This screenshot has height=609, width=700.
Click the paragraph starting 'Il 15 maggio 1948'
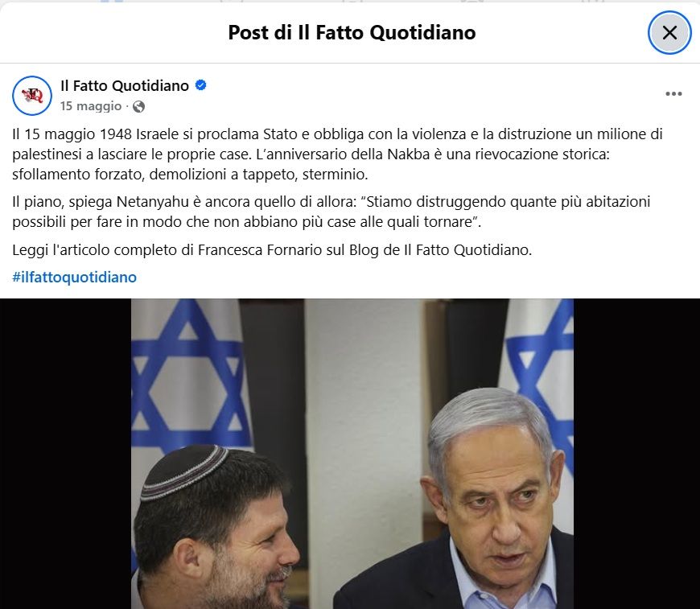(337, 154)
